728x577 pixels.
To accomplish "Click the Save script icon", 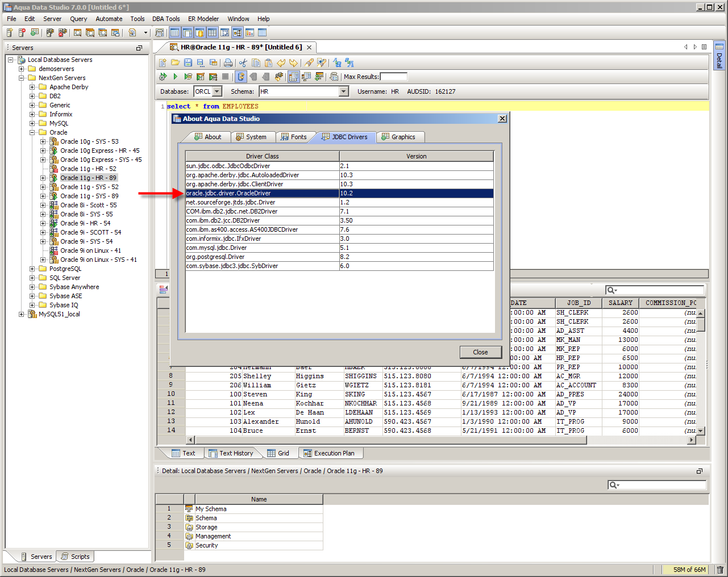I will 188,63.
